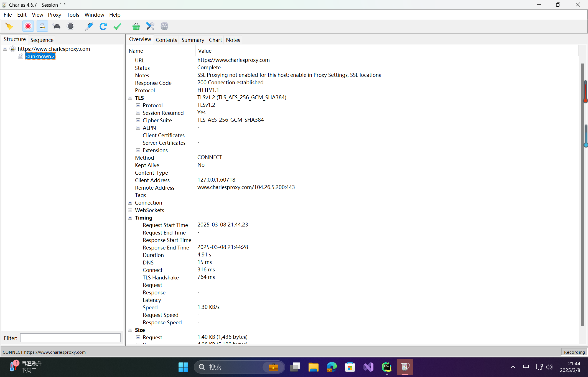Viewport: 588px width, 377px height.
Task: Select the Remote Address value
Action: coord(246,187)
